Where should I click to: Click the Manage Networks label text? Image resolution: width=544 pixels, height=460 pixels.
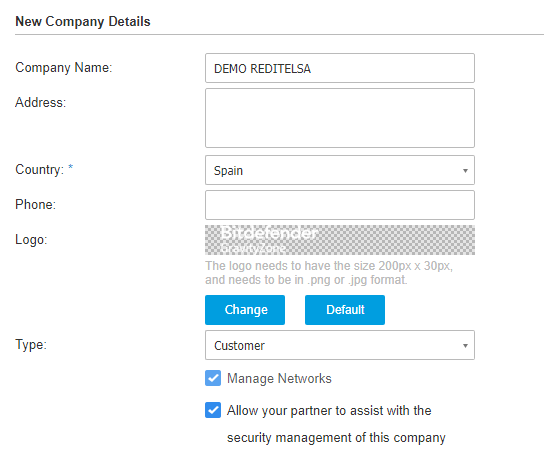pyautogui.click(x=279, y=378)
